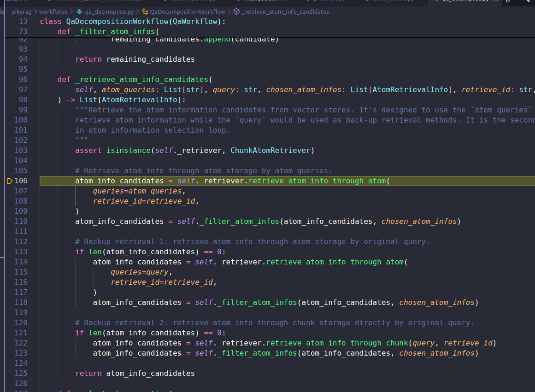Viewport: 535px width, 392px height.
Task: Click ChunkAtomRetriever in the assert statement
Action: pos(270,150)
